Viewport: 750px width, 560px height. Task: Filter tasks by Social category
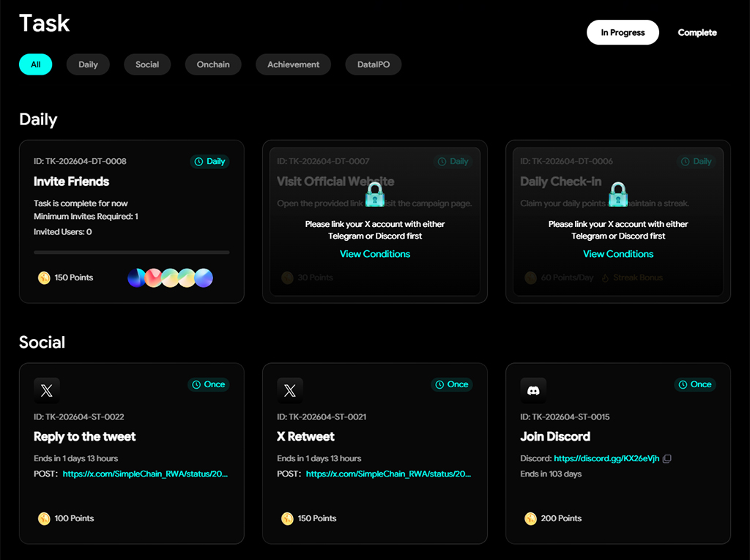(x=147, y=64)
